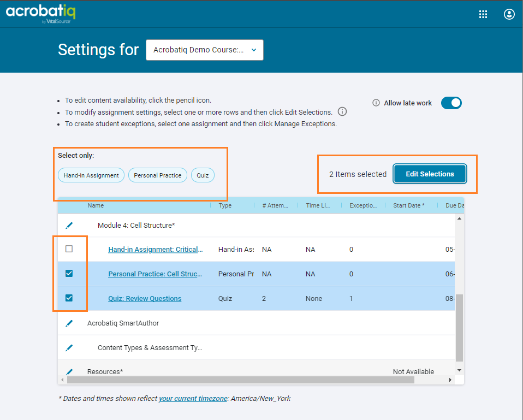Select only Personal Practice filter chip

[x=157, y=175]
